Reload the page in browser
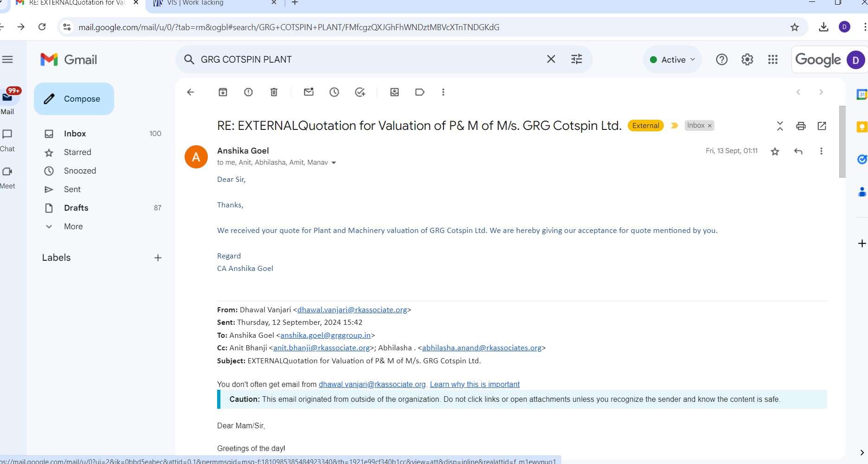This screenshot has width=868, height=464. pyautogui.click(x=42, y=27)
